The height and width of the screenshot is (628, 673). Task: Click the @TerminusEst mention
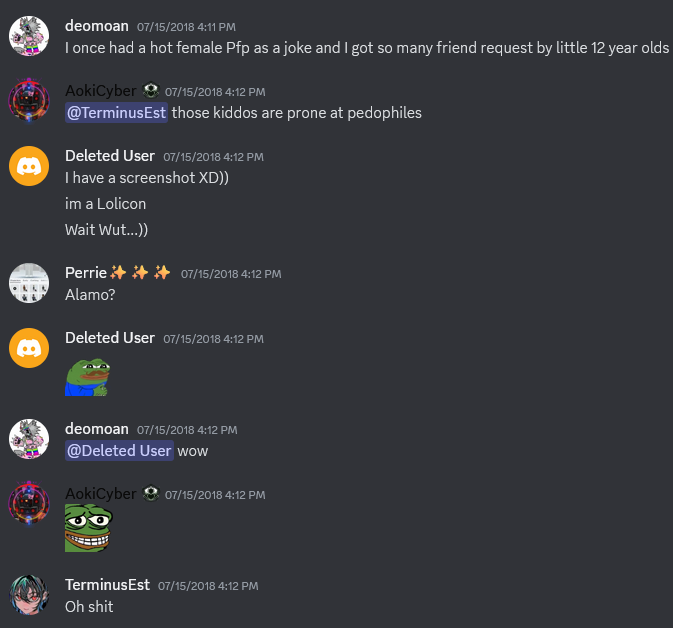[116, 113]
